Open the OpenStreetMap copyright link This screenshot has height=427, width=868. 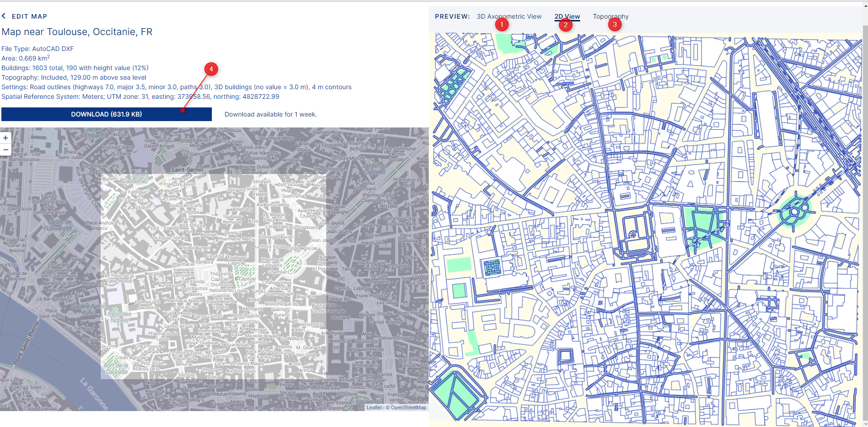[x=408, y=407]
